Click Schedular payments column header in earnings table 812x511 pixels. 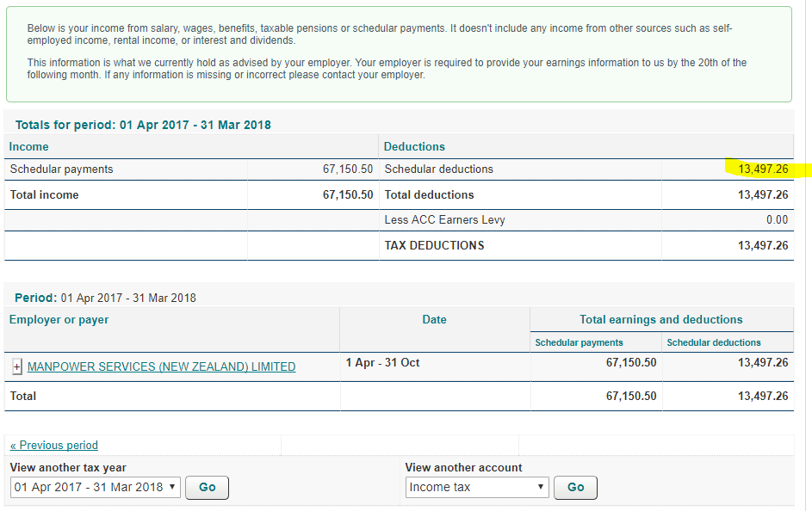579,342
